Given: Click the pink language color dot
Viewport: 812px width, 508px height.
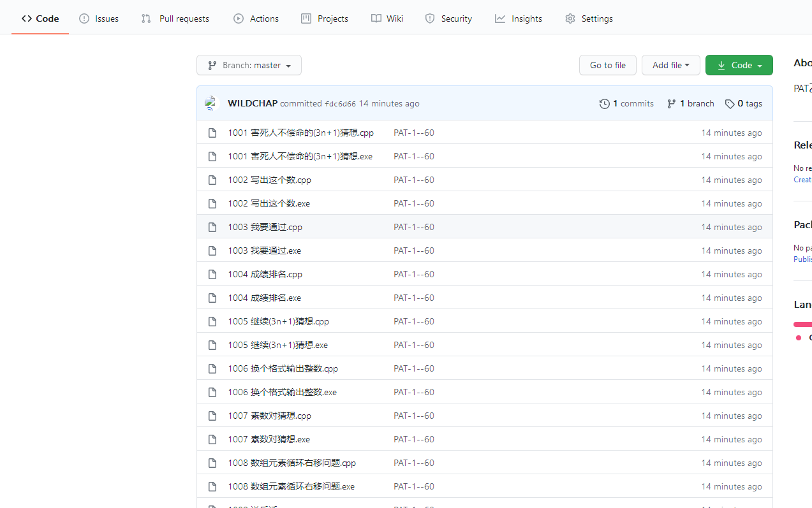Looking at the screenshot, I should pos(799,338).
